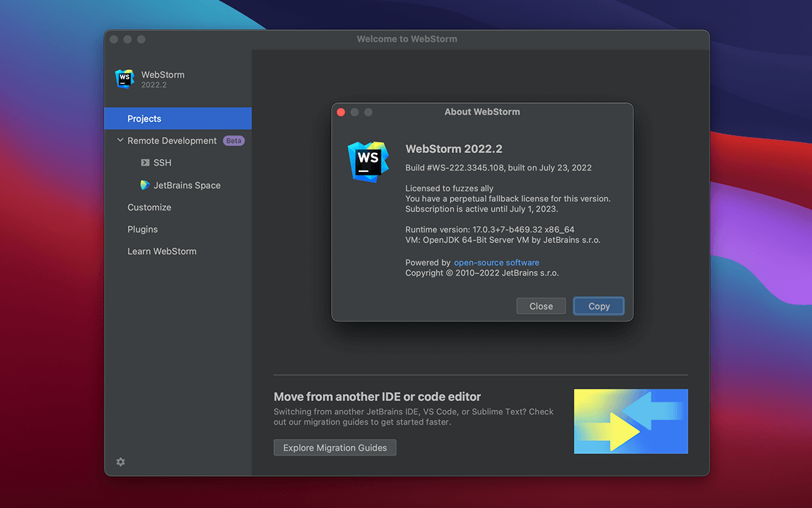Click the Beta badge next to Remote Development
This screenshot has height=508, width=812.
tap(233, 141)
